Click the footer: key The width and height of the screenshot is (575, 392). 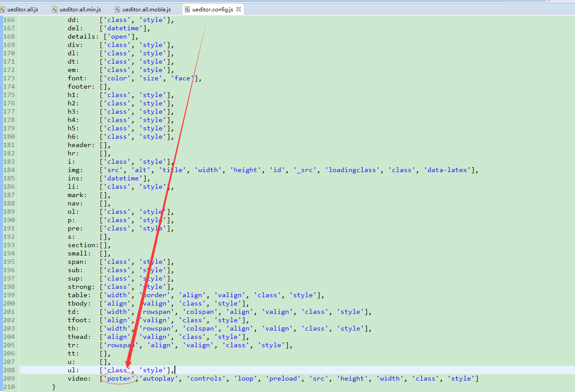click(82, 86)
